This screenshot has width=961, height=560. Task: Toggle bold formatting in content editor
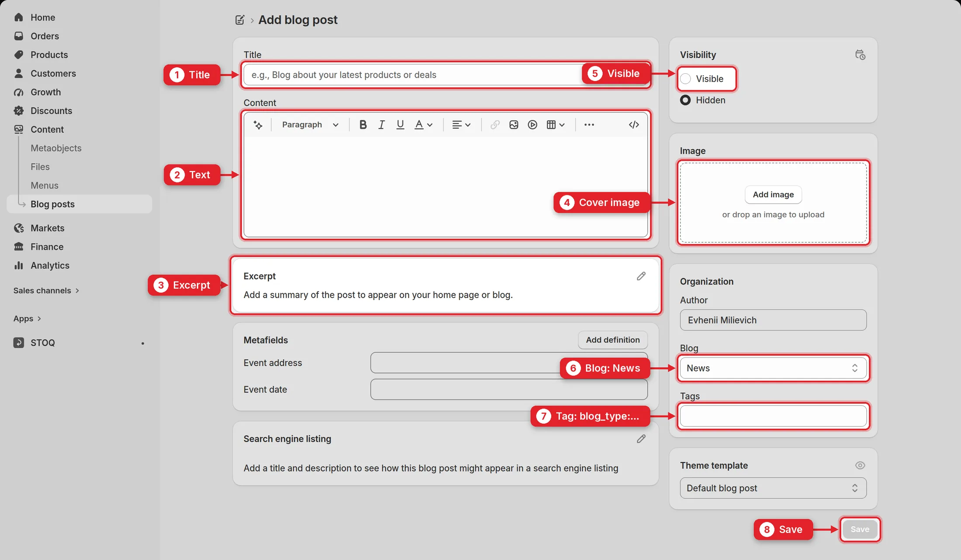tap(363, 125)
